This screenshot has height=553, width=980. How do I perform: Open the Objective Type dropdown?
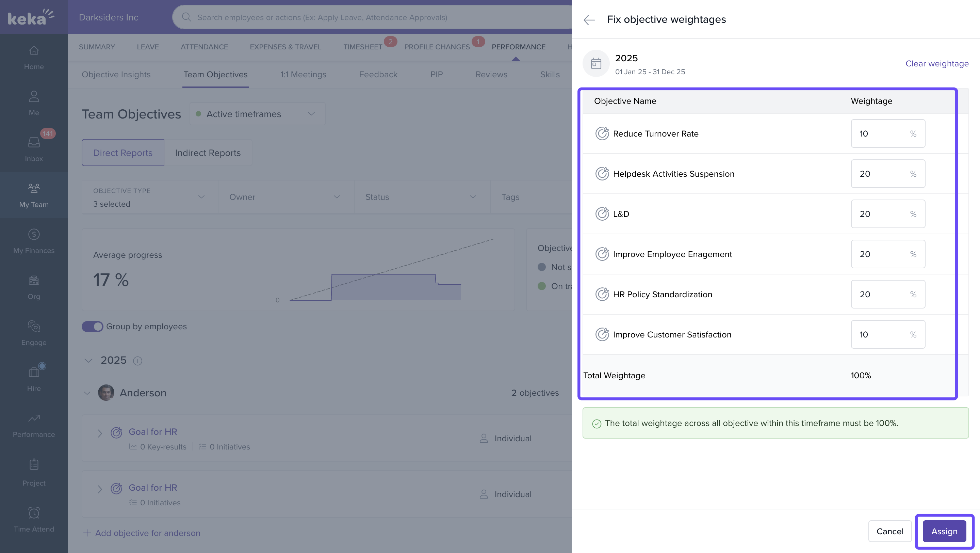[149, 197]
